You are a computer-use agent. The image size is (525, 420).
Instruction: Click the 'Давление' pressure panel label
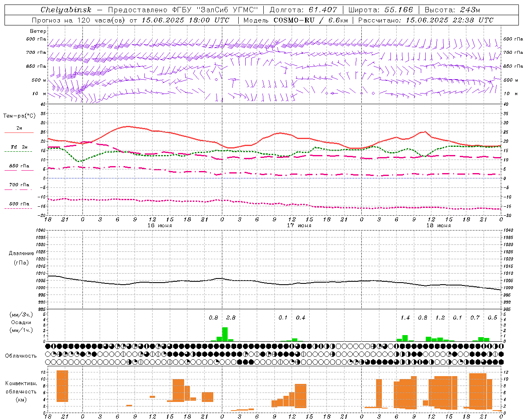coord(21,253)
